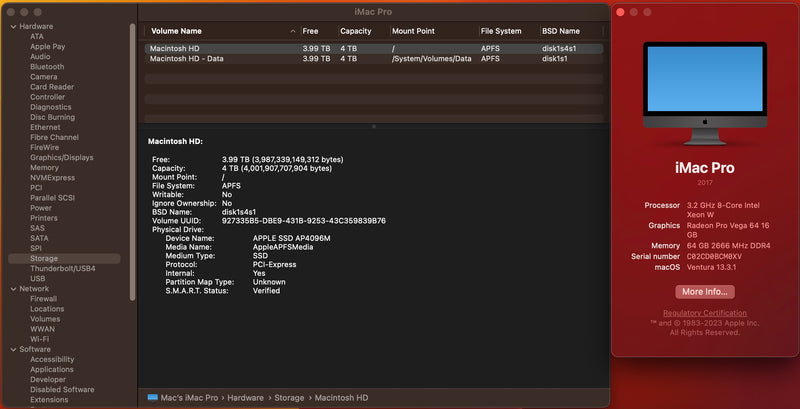Select Printers in the sidebar
800x409 pixels.
pyautogui.click(x=43, y=218)
